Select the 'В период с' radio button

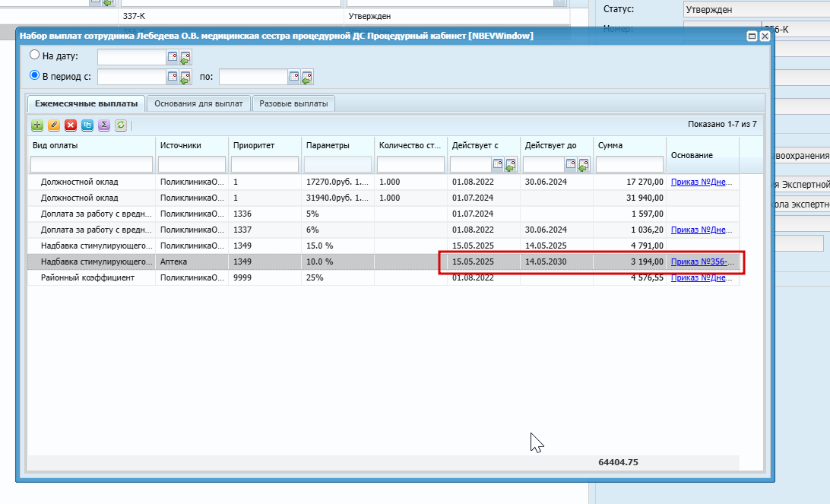point(34,75)
